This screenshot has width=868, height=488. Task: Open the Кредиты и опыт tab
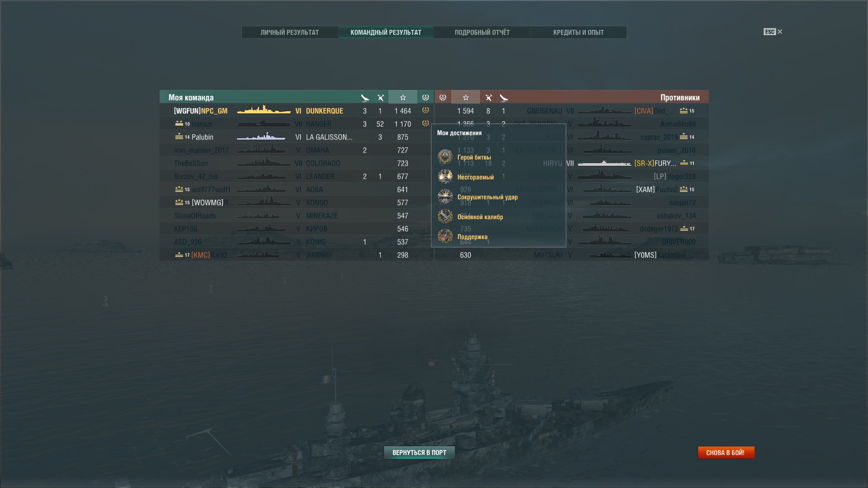coord(579,32)
